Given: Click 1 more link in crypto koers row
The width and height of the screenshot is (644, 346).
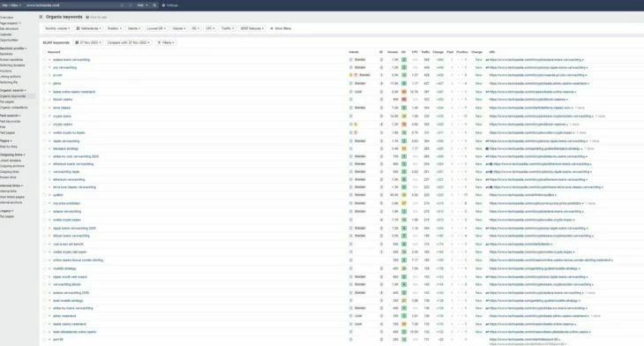Looking at the screenshot, I should (601, 116).
